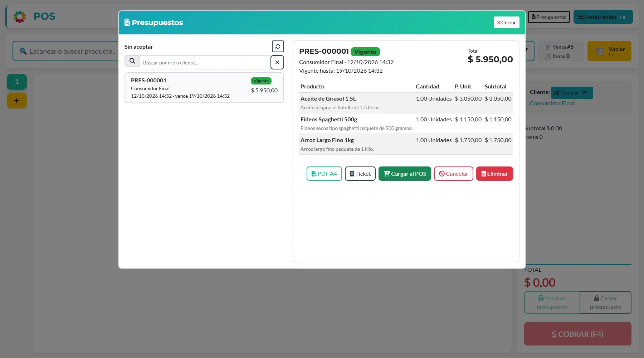
Task: Click the 'Sin aceptar' heading
Action: coord(139,47)
